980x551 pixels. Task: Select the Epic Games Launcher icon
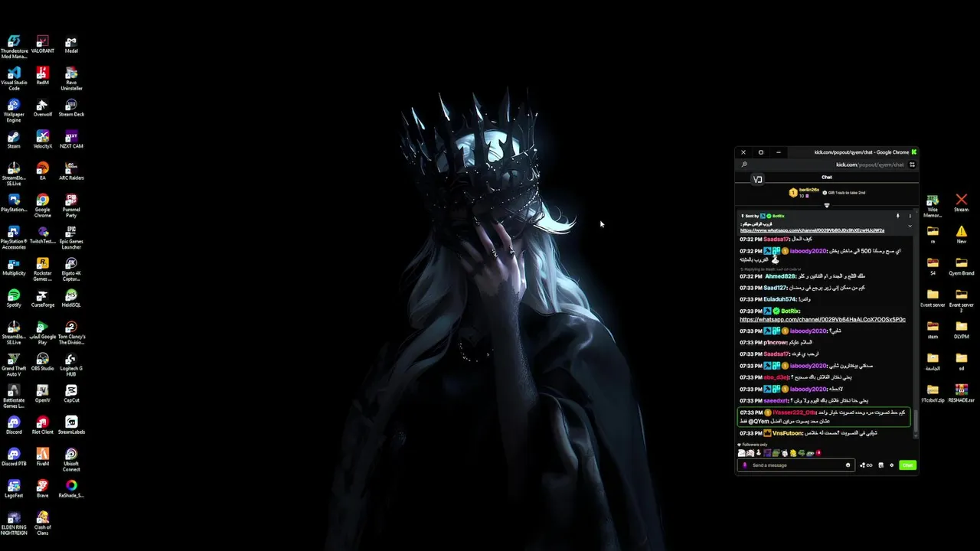(71, 236)
